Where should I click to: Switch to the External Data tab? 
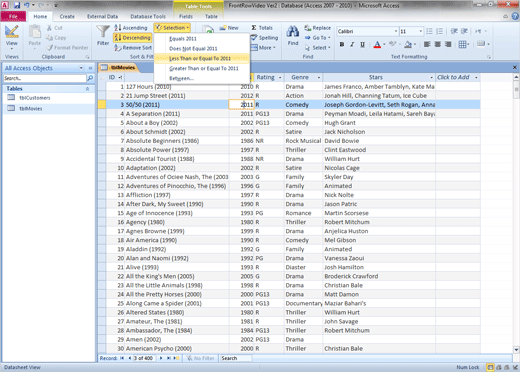(x=102, y=16)
